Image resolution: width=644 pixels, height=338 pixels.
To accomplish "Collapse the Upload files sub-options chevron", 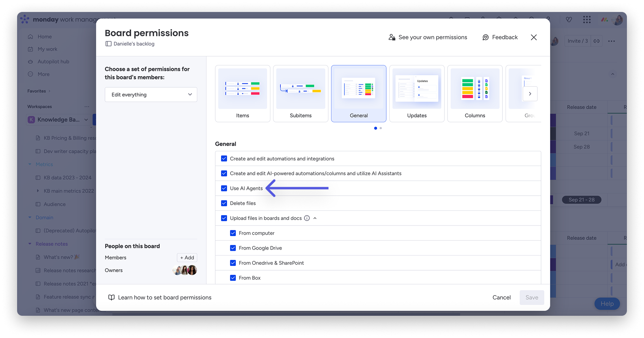I will [315, 218].
